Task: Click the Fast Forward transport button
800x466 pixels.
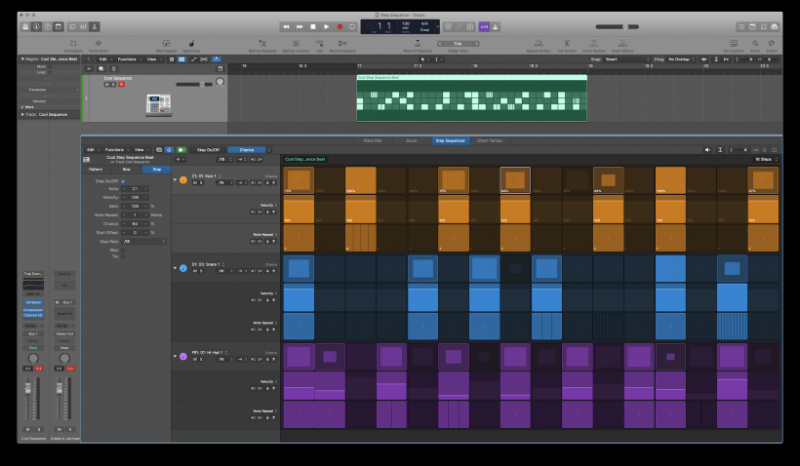Action: click(x=299, y=27)
